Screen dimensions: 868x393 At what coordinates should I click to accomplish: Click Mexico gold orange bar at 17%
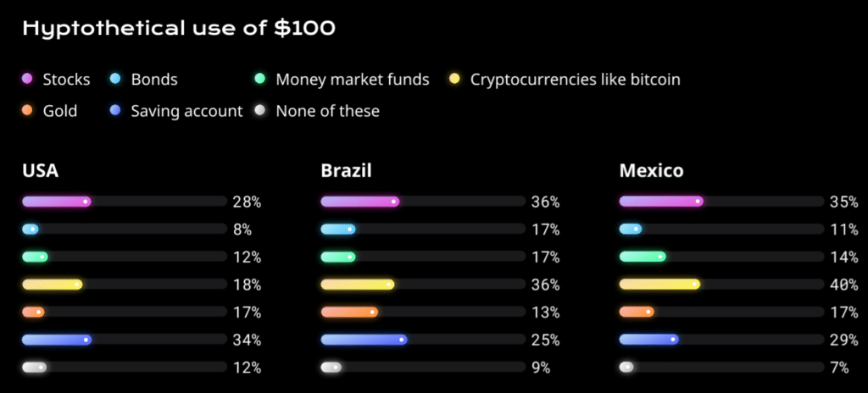click(x=637, y=313)
